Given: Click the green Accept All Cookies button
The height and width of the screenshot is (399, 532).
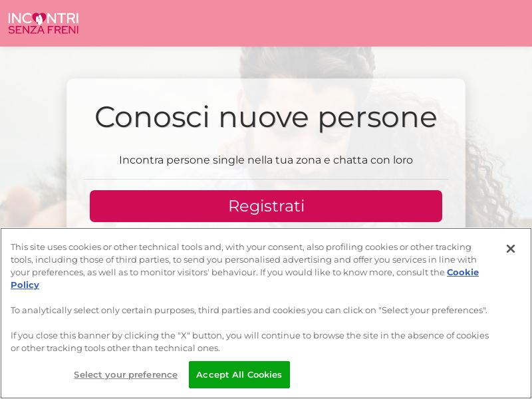Looking at the screenshot, I should pyautogui.click(x=239, y=374).
